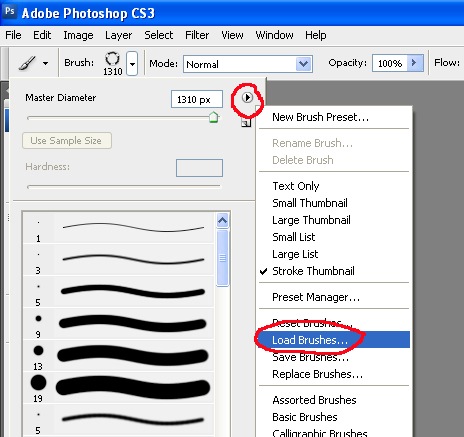Click the Master Diameter slider handle
The height and width of the screenshot is (437, 464).
coord(213,117)
